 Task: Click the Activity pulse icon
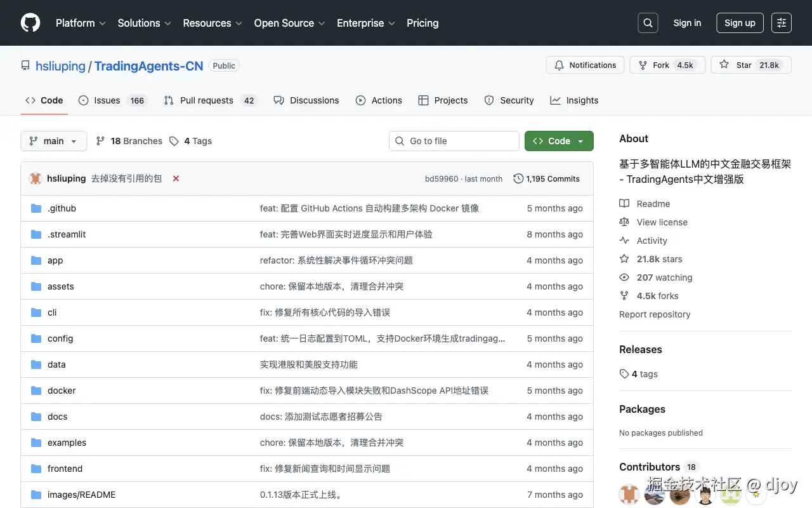tap(624, 241)
